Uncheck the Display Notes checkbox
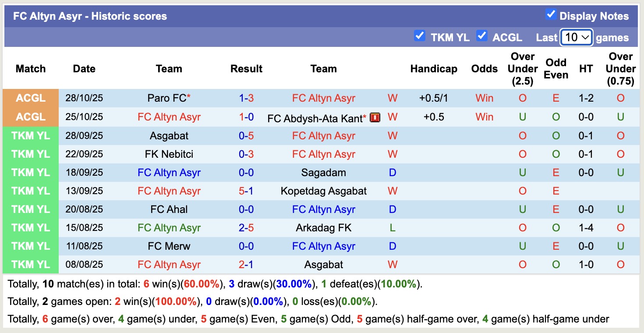Viewport: 644px width, 333px height. coord(550,14)
